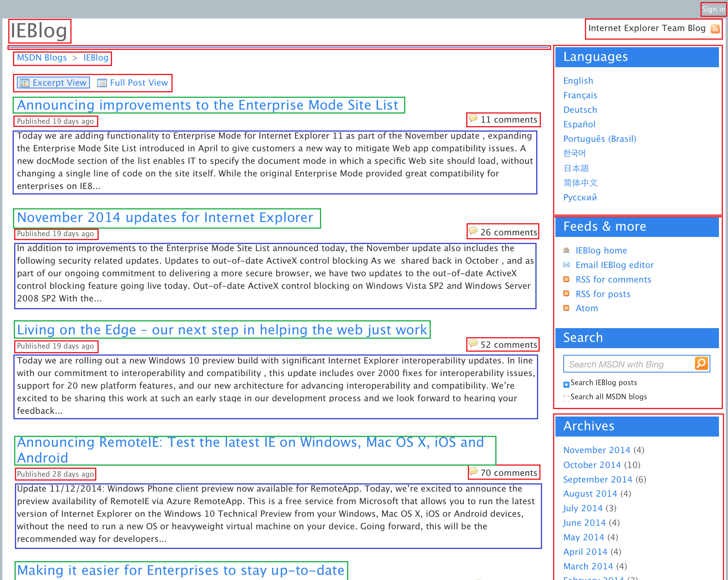This screenshot has height=580, width=728.
Task: Choose Русский language
Action: click(580, 197)
